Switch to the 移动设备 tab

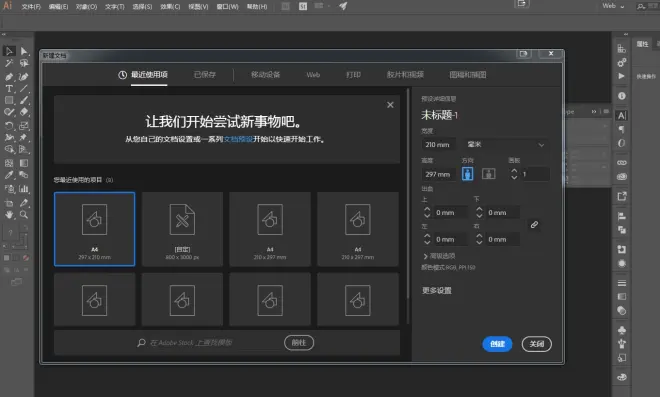[266, 75]
